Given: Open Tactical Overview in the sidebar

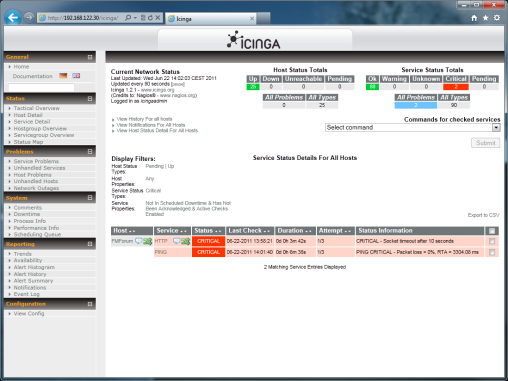Looking at the screenshot, I should coord(37,108).
